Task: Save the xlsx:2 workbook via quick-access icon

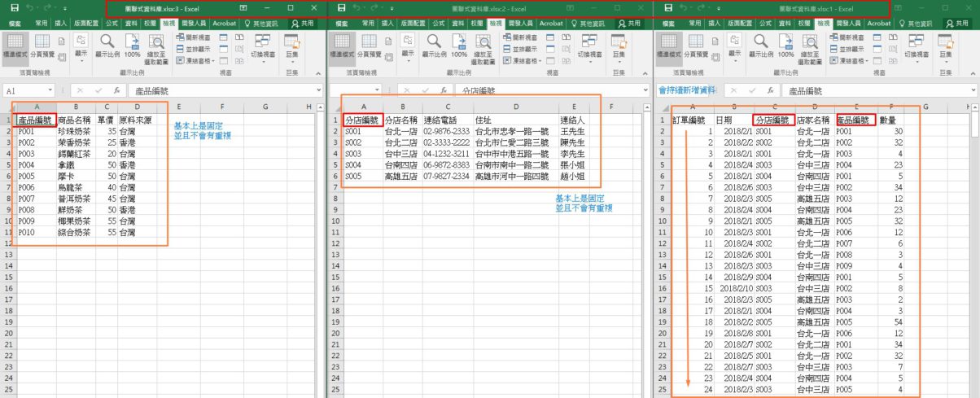Action: click(x=341, y=7)
